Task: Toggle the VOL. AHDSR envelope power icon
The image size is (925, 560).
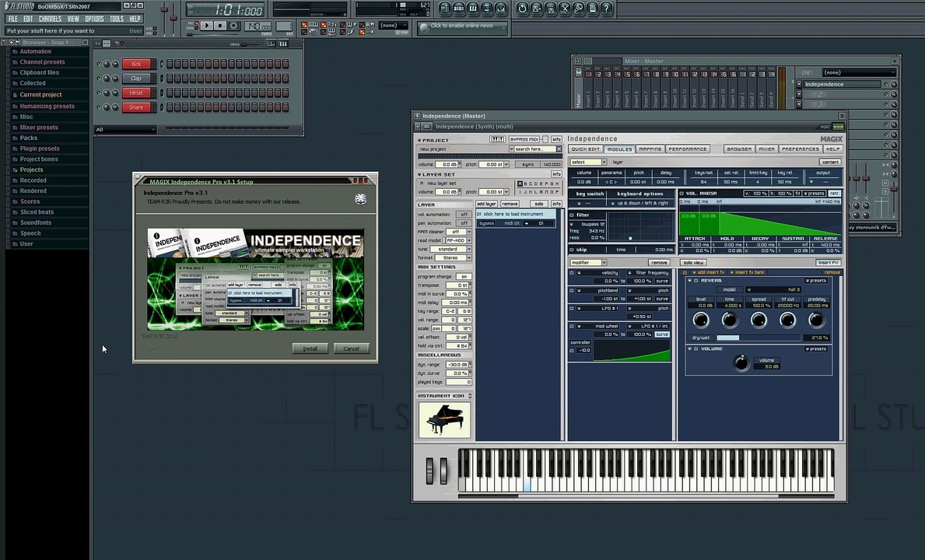Action: click(682, 194)
